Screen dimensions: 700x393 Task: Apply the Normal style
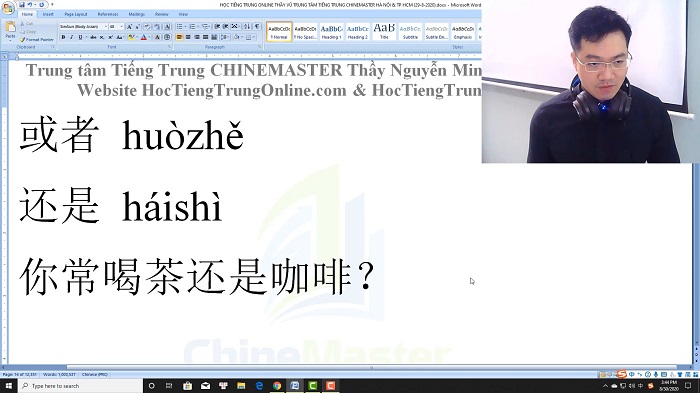pyautogui.click(x=279, y=32)
